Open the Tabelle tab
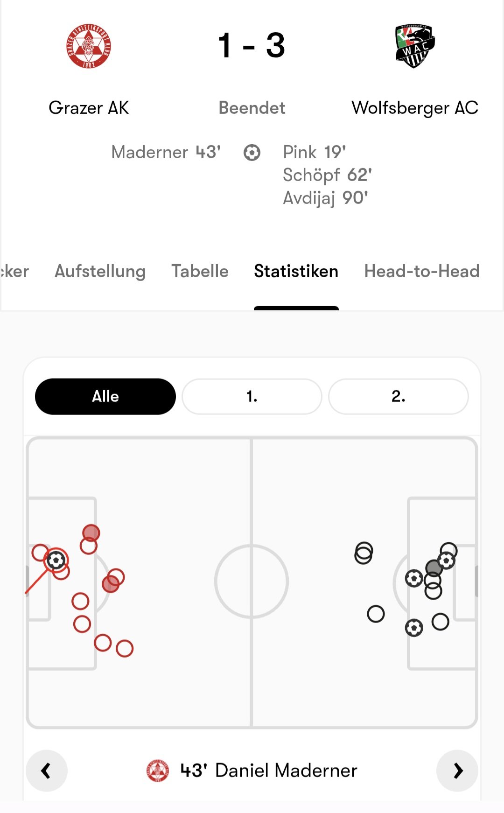The image size is (504, 813). click(200, 271)
